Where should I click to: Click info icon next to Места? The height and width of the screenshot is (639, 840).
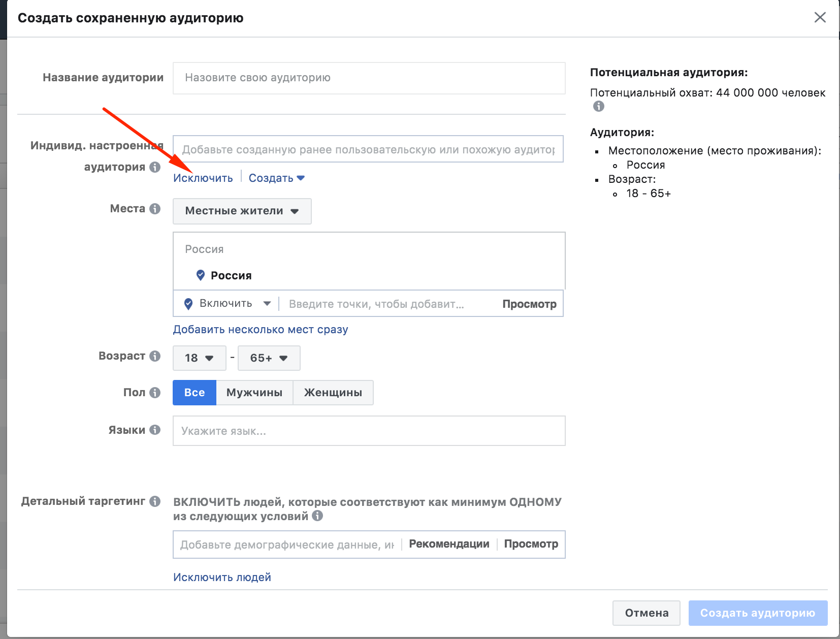point(155,208)
